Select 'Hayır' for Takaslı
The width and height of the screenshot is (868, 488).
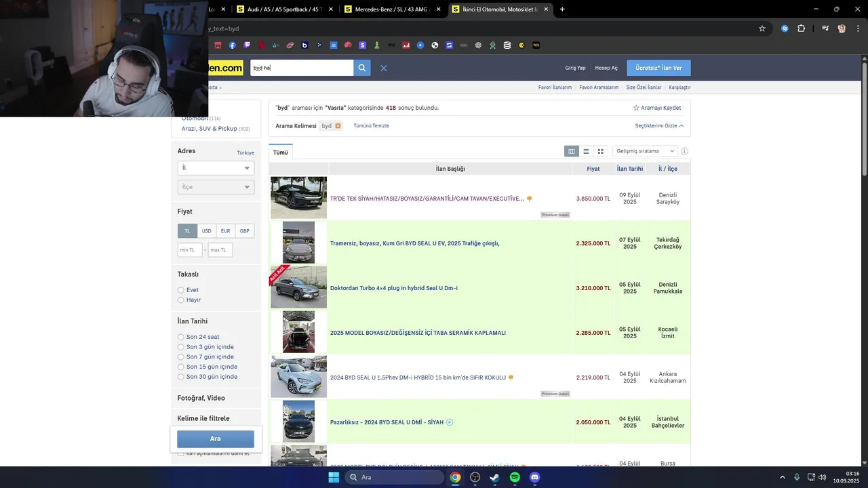pyautogui.click(x=181, y=300)
